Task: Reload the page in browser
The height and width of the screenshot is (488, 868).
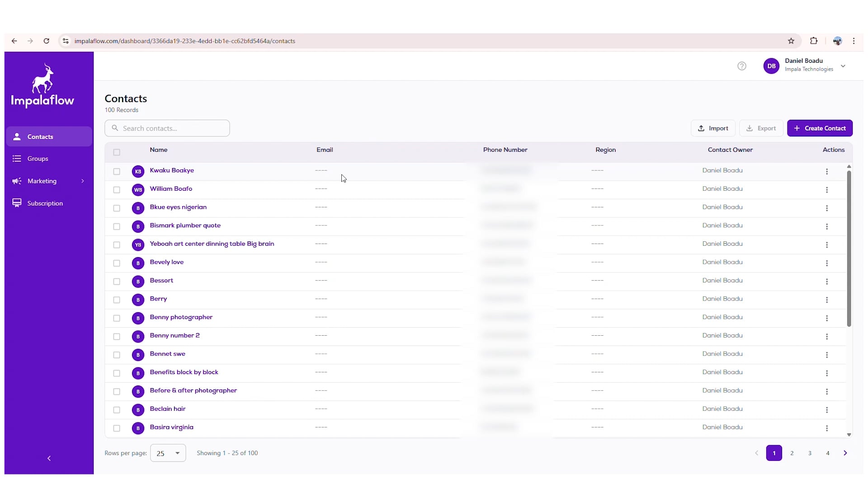Action: (x=46, y=41)
